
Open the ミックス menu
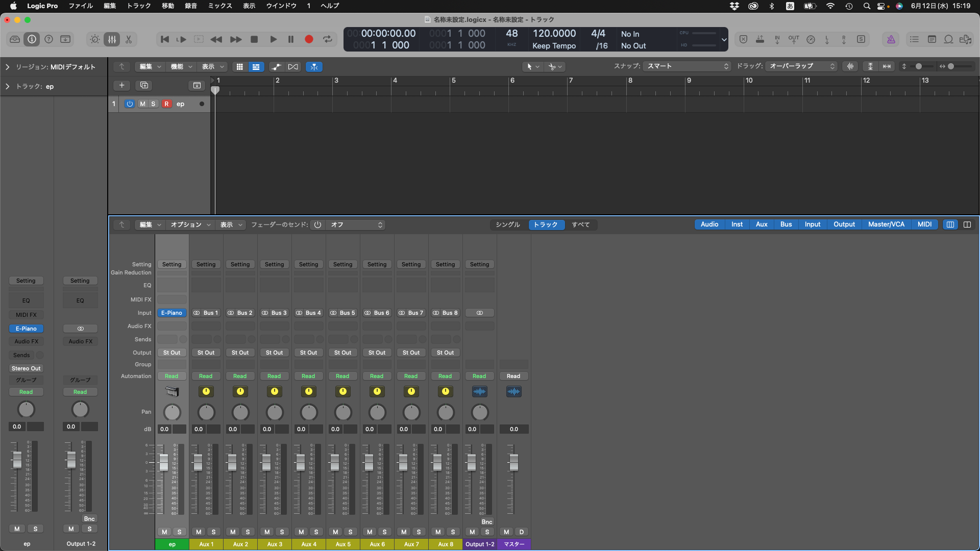[x=219, y=6]
